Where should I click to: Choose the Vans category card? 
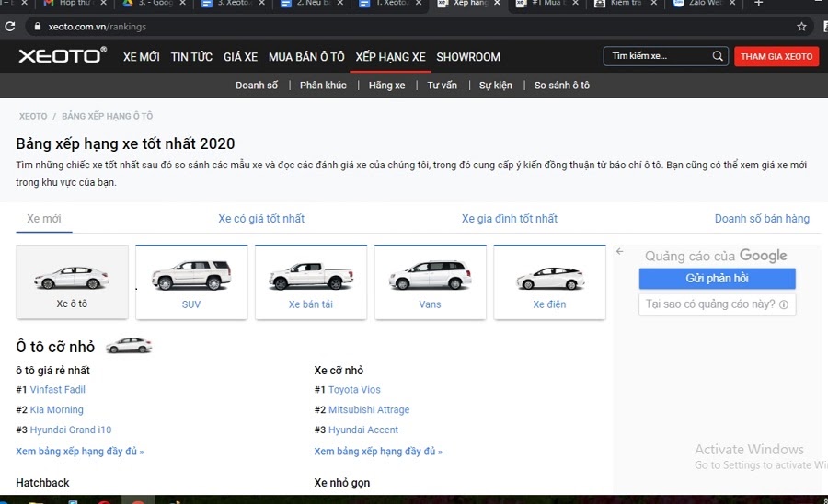pyautogui.click(x=430, y=282)
